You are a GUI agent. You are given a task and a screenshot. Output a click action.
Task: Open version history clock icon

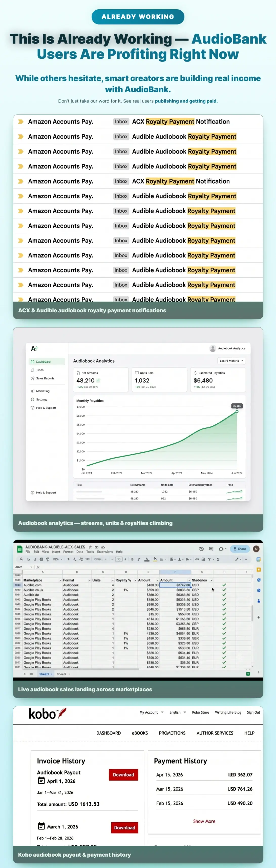tap(202, 549)
